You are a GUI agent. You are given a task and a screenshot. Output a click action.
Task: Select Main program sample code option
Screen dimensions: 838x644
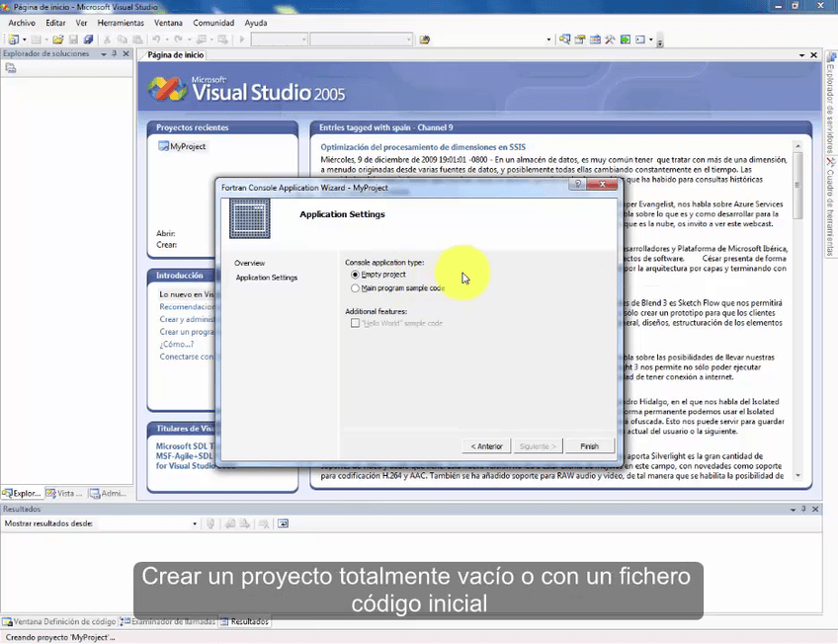point(356,288)
